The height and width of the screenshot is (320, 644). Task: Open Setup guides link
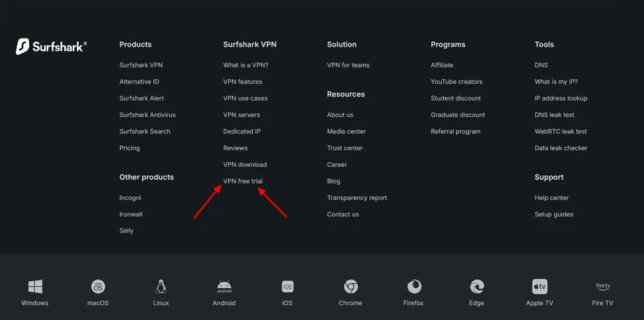click(x=554, y=214)
